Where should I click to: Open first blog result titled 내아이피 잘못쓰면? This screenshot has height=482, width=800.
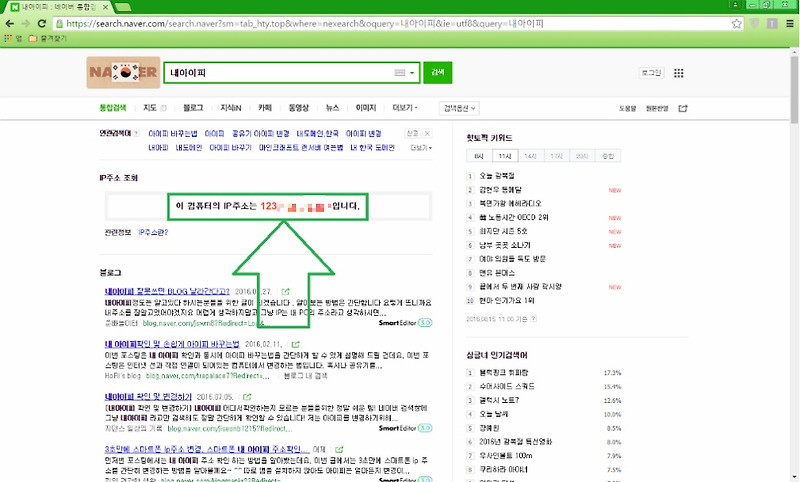[x=167, y=292]
